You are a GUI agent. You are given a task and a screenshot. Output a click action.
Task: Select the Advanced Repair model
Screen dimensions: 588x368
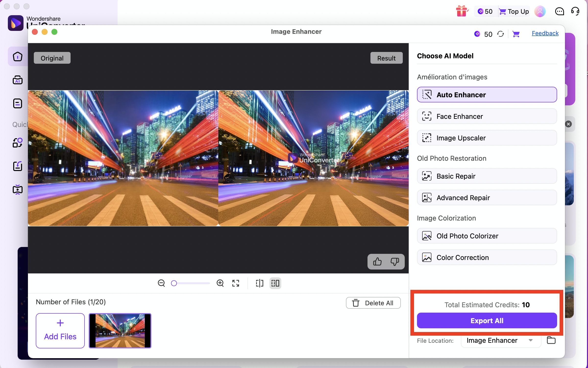click(487, 197)
